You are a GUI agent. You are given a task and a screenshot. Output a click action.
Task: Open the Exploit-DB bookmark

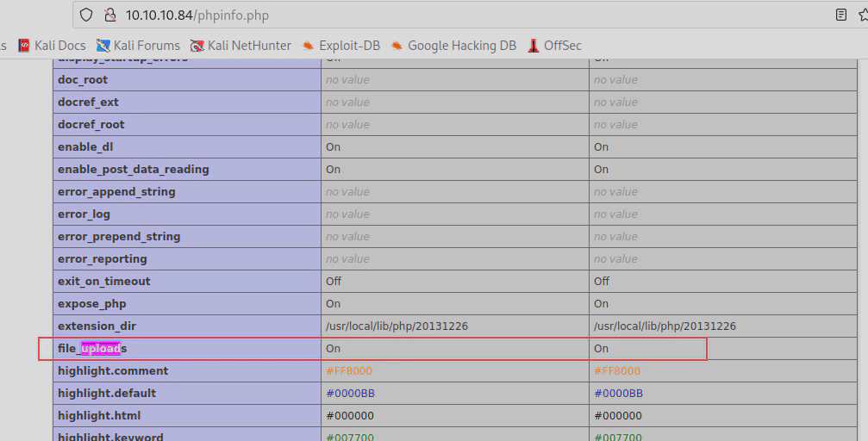(x=340, y=46)
